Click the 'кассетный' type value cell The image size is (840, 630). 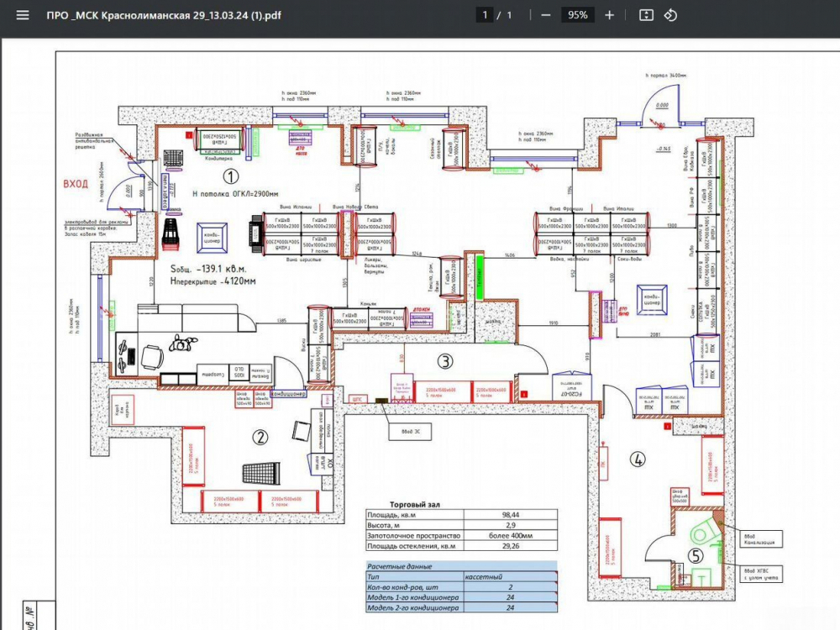(511, 577)
